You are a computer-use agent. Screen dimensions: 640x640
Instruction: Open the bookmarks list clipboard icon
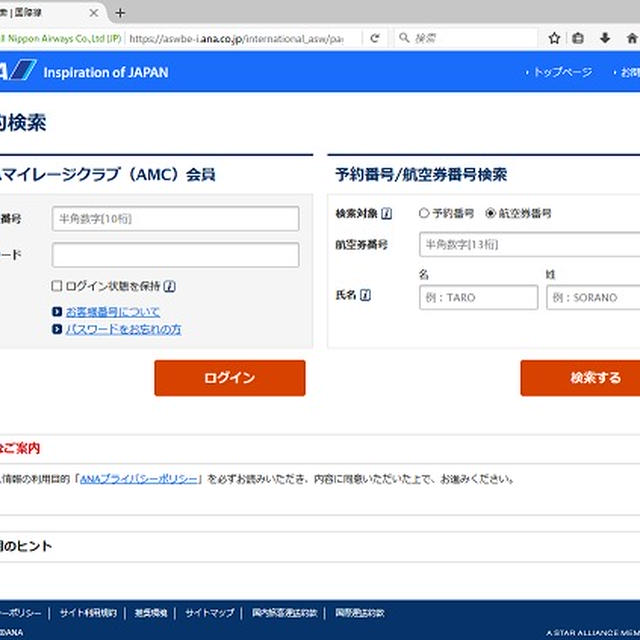click(578, 38)
